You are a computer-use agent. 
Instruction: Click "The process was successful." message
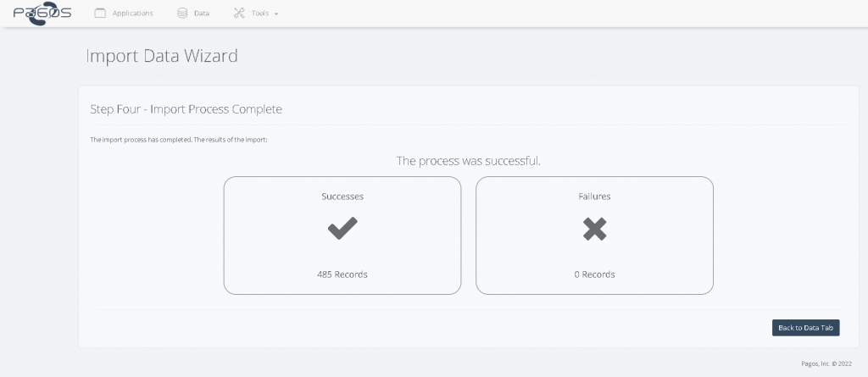point(468,161)
